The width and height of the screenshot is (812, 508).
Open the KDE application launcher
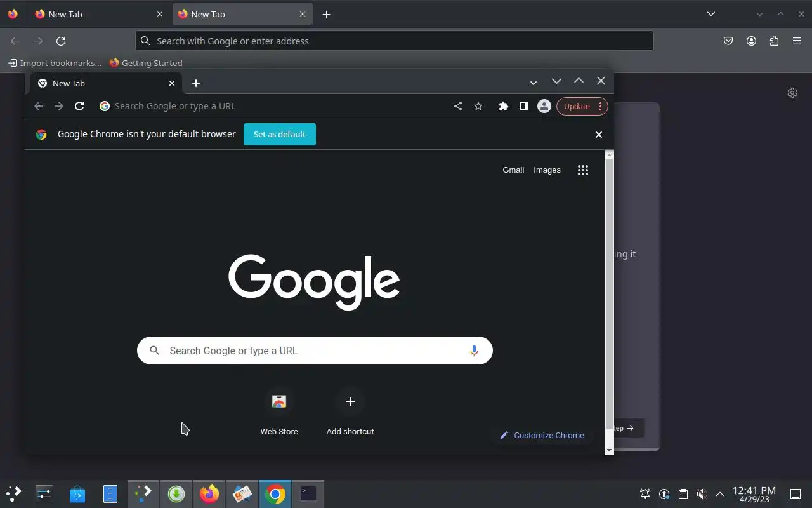click(14, 493)
